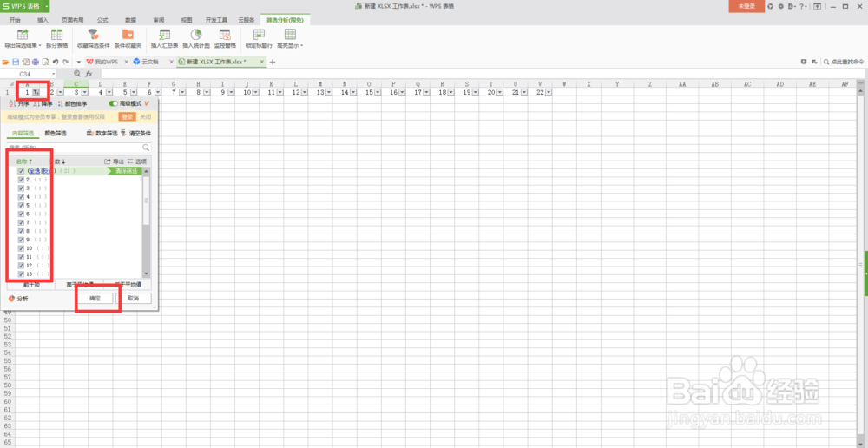
Task: Click the 颜色排序 color sort icon
Action: click(x=61, y=103)
